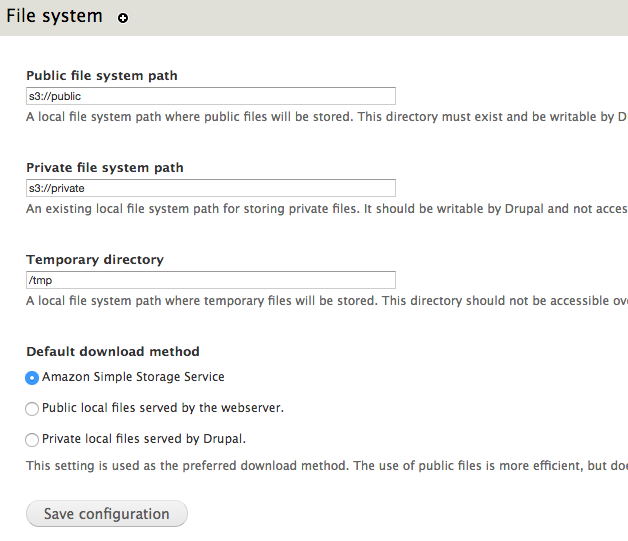Click the help text below the public path field
The height and width of the screenshot is (541, 628).
tap(320, 117)
